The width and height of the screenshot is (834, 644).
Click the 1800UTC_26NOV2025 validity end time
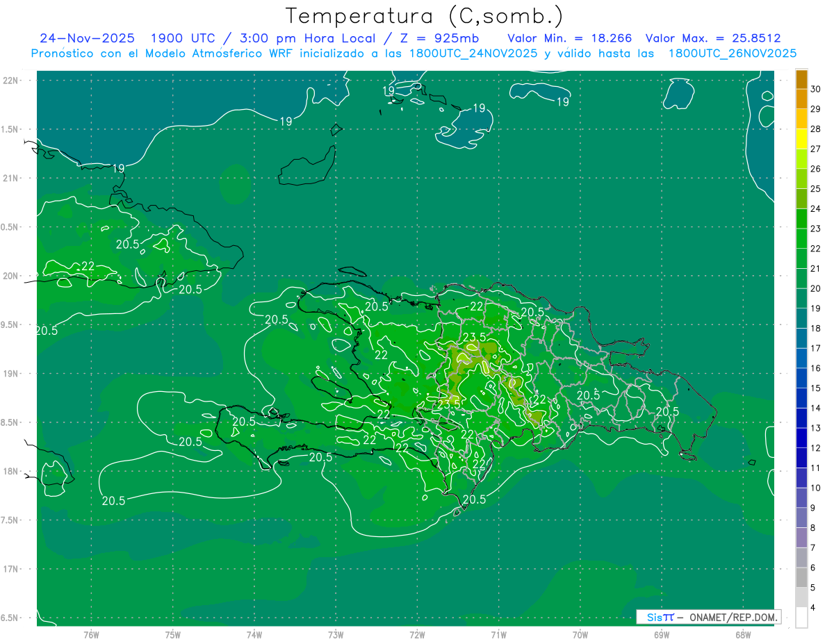point(732,53)
